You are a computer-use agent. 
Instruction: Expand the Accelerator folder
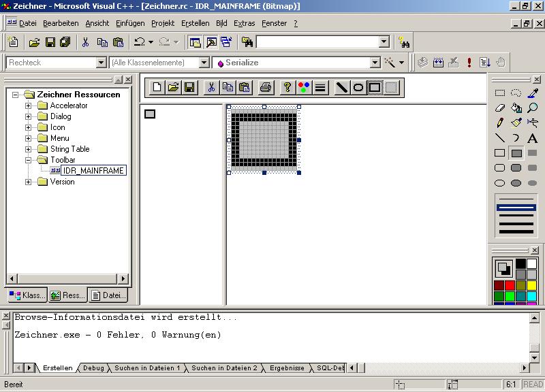(28, 105)
